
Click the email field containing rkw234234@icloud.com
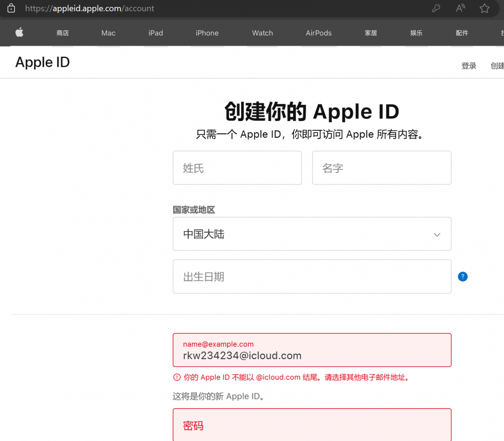click(312, 350)
